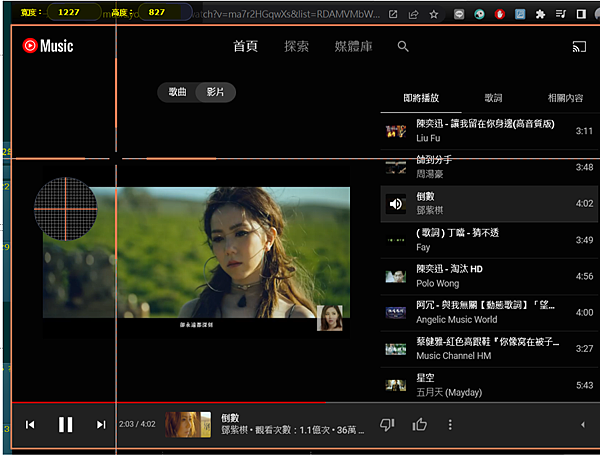Click the speaker icon on 倒數 row
This screenshot has width=600, height=456.
pyautogui.click(x=396, y=204)
